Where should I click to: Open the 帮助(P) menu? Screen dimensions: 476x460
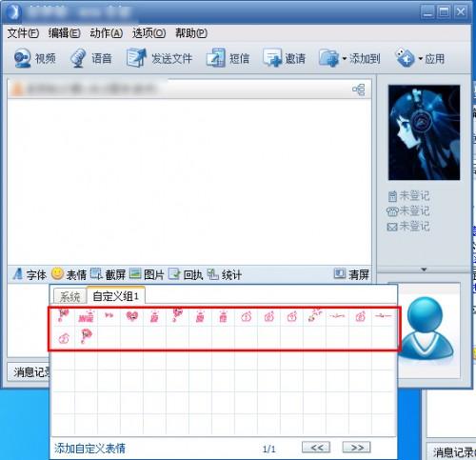click(191, 33)
